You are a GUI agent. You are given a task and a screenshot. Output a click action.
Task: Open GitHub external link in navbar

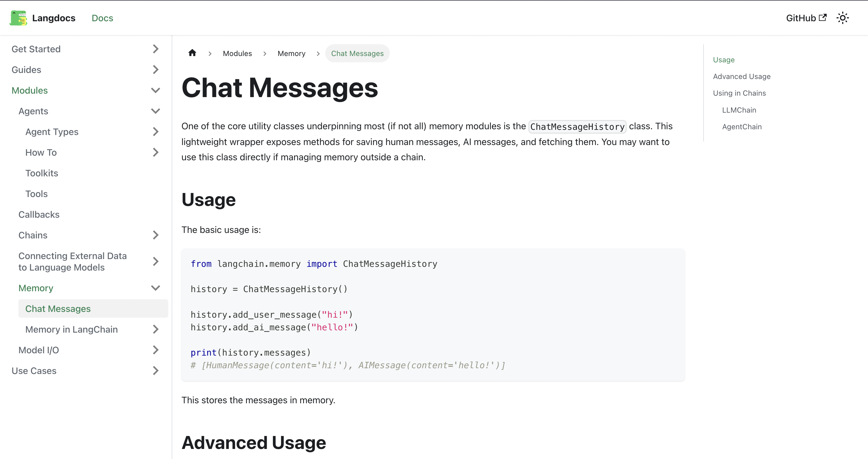coord(806,18)
